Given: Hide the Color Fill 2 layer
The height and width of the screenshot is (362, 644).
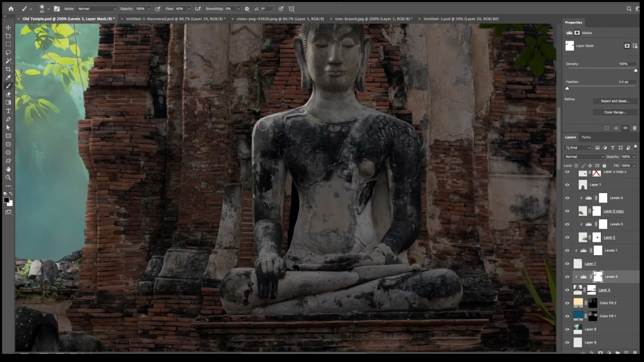Looking at the screenshot, I should click(567, 303).
